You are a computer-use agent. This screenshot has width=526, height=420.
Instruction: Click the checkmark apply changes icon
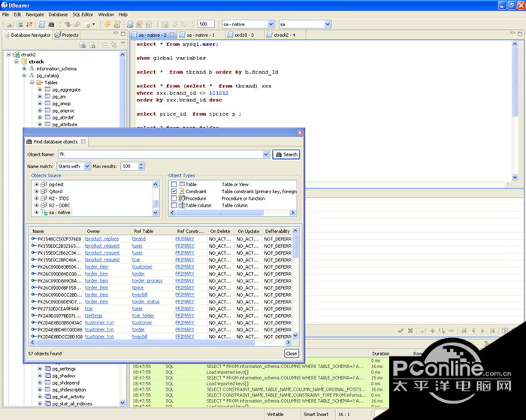click(x=401, y=331)
